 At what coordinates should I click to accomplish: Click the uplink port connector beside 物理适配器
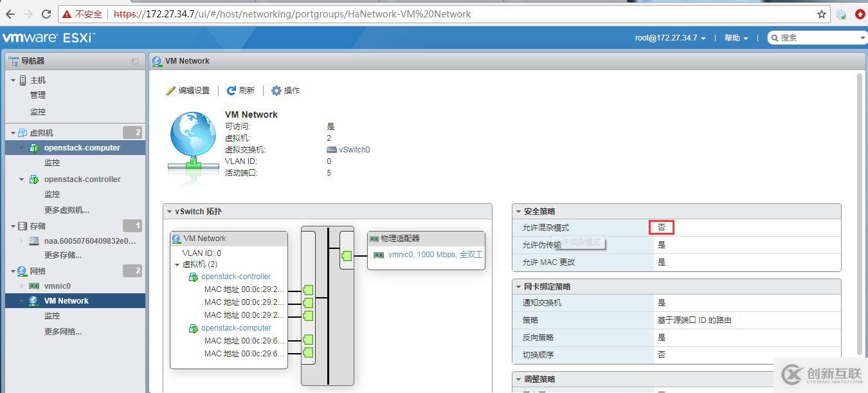click(x=347, y=255)
